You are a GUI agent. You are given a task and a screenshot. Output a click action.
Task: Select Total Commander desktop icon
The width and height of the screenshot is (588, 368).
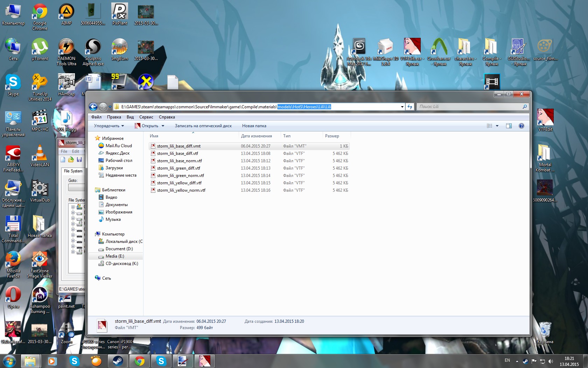(13, 229)
